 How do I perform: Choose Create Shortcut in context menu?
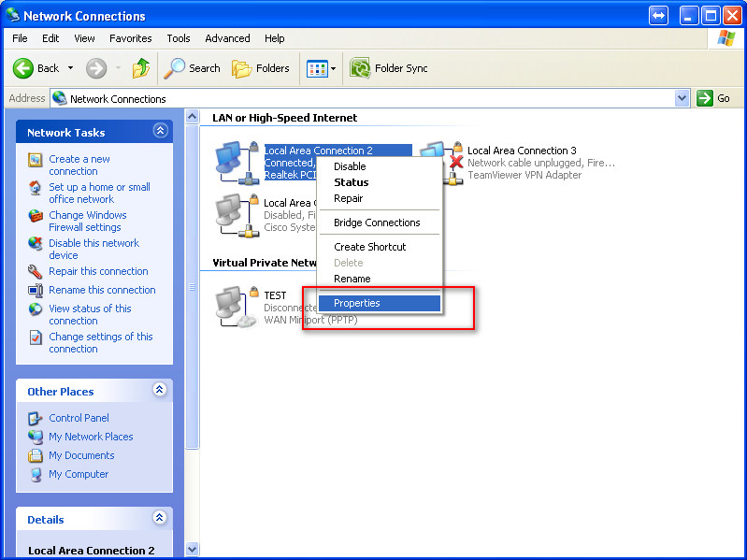380,247
